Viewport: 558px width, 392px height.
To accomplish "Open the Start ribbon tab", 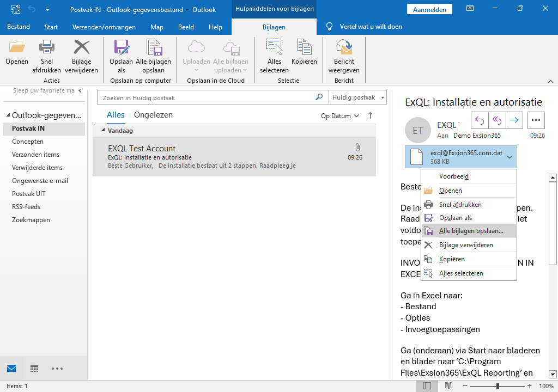I will coord(51,27).
